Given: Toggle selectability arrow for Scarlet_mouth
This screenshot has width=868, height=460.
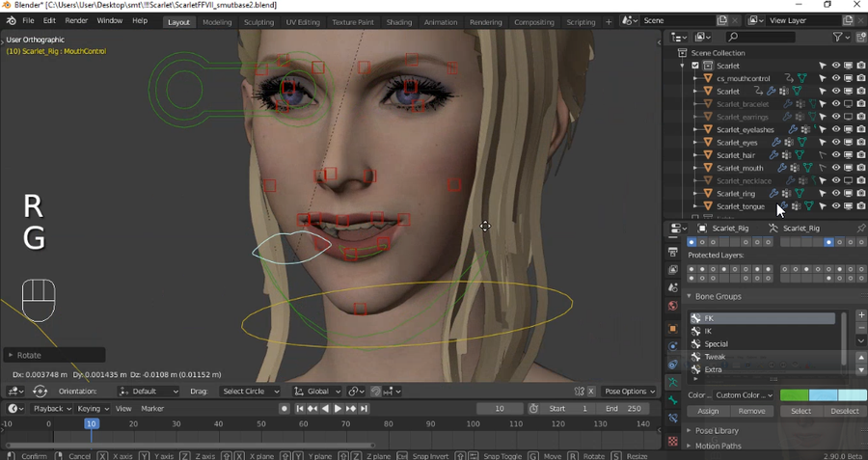Looking at the screenshot, I should click(823, 168).
